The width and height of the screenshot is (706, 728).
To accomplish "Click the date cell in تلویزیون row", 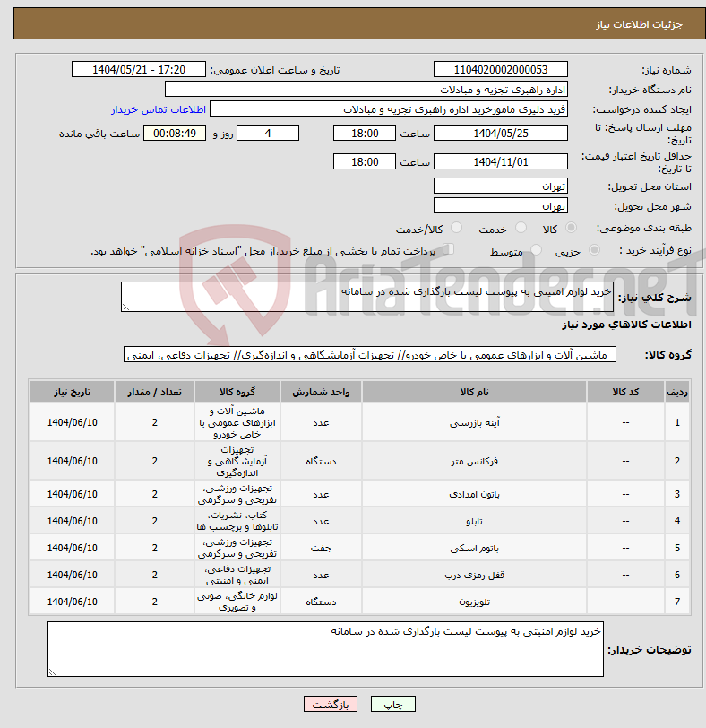I will click(x=72, y=602).
